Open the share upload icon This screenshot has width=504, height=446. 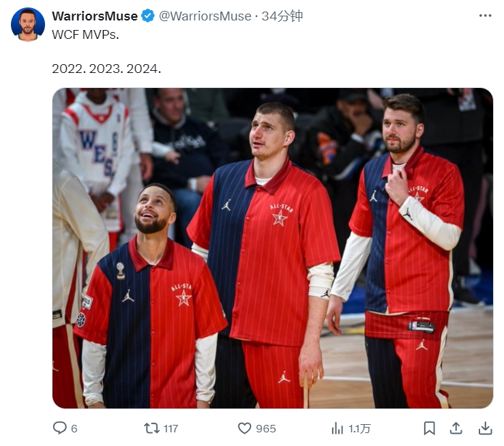[x=456, y=428]
